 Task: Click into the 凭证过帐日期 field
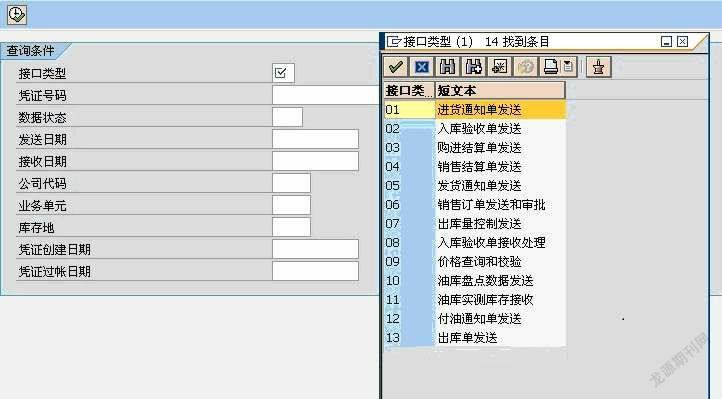click(315, 271)
